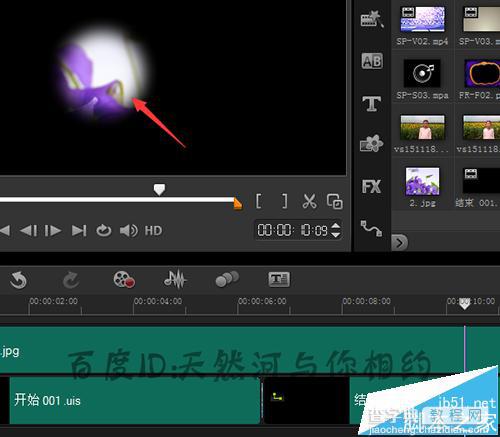
Task: Select FR-F02 frame thumbnail
Action: pos(482,73)
